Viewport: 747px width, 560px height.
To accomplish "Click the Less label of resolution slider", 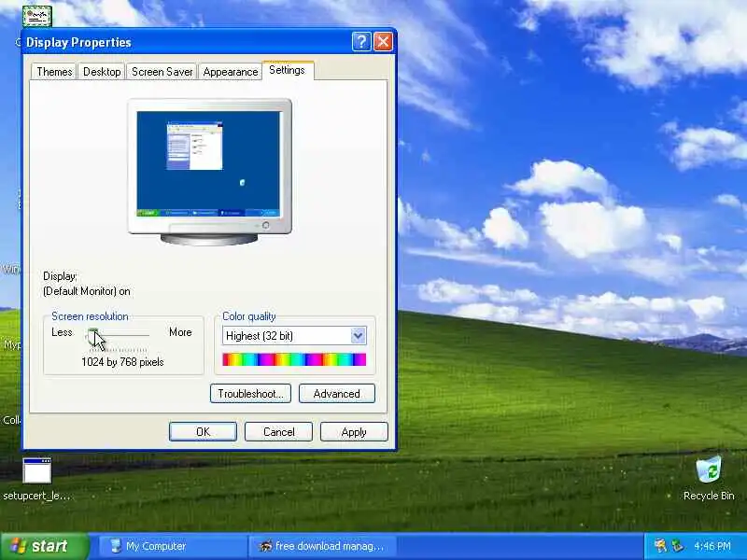I will [x=62, y=332].
